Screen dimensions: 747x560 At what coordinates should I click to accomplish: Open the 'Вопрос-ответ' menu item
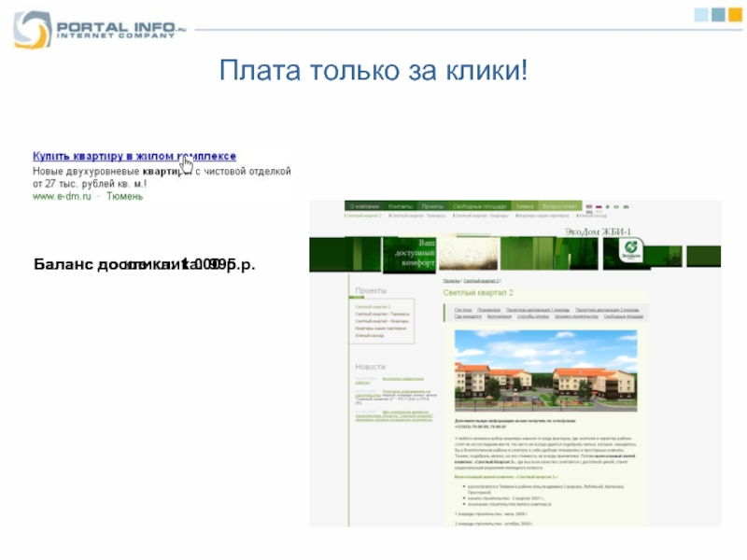[x=559, y=206]
